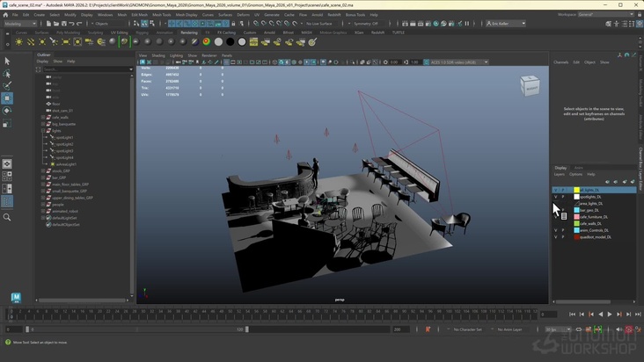Expand the big_banquette group in Outliner
Image resolution: width=644 pixels, height=362 pixels.
pos(43,124)
